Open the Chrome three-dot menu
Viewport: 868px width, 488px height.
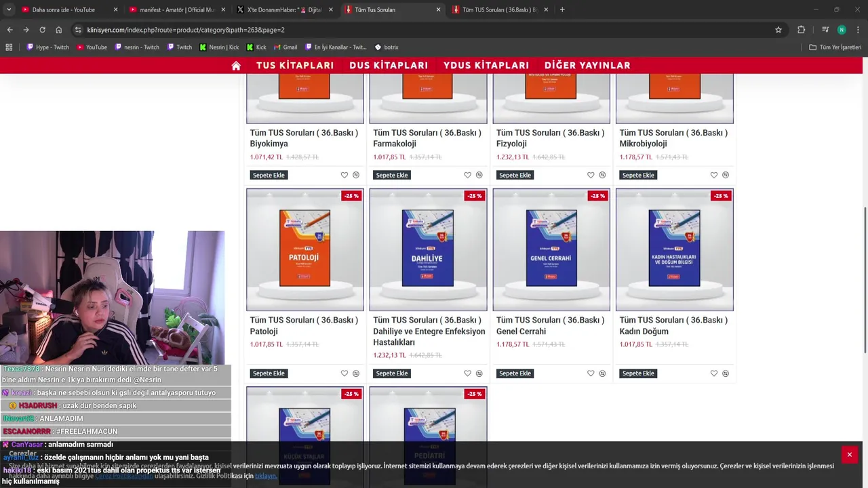pos(858,30)
